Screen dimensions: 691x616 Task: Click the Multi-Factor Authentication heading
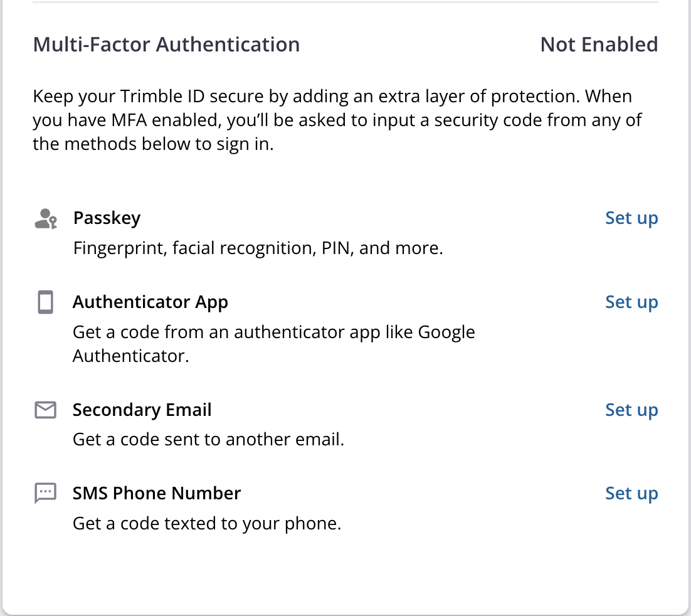click(x=166, y=45)
